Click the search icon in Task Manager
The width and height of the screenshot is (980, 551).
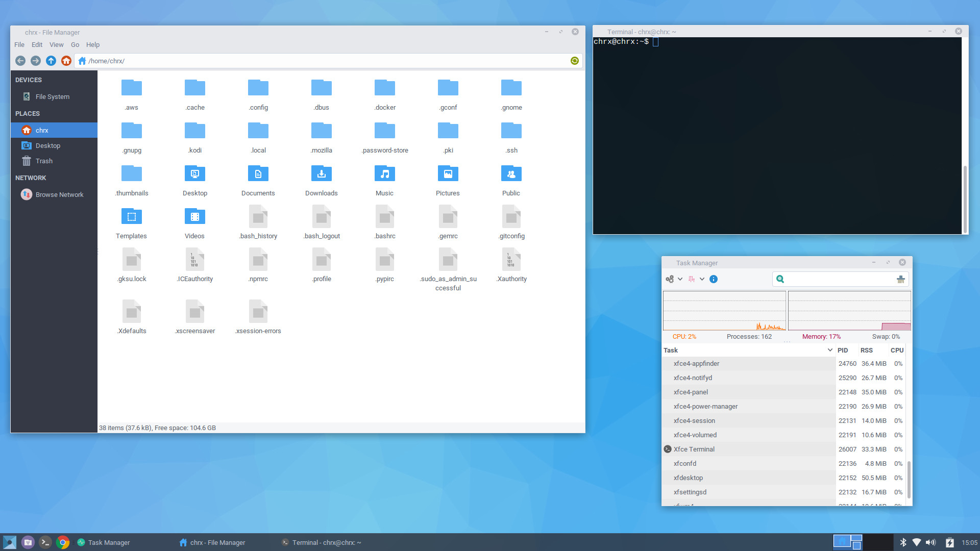(779, 279)
